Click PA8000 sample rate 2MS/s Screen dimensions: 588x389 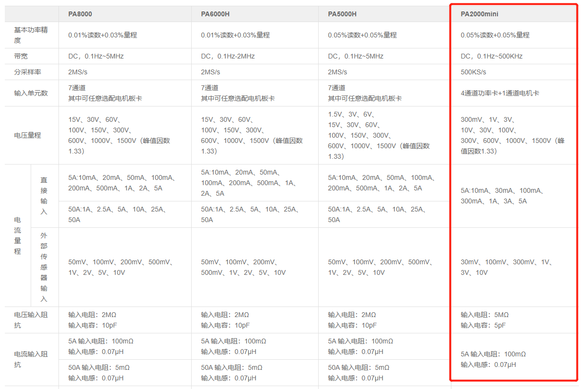pyautogui.click(x=78, y=72)
